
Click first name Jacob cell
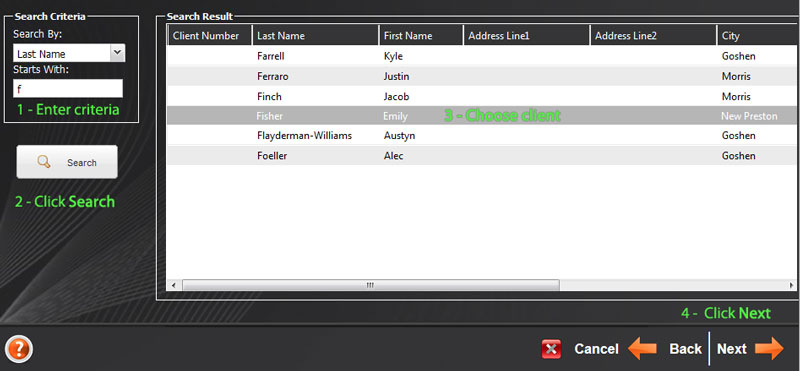pyautogui.click(x=396, y=96)
